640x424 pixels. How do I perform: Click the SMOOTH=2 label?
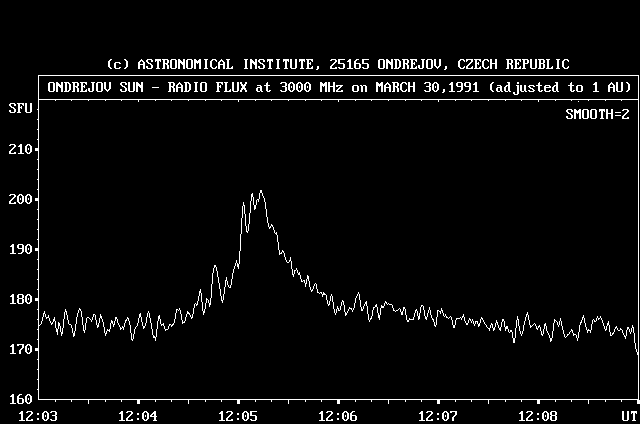tap(598, 114)
